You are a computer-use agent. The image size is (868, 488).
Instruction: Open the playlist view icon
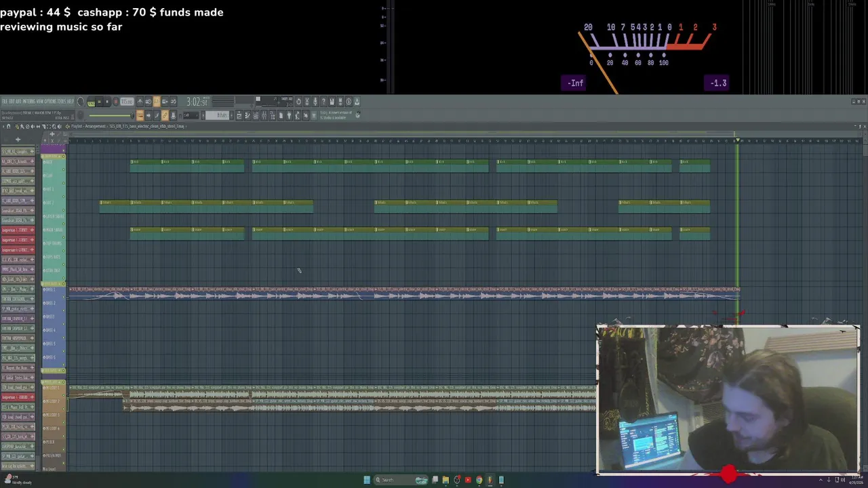click(239, 115)
